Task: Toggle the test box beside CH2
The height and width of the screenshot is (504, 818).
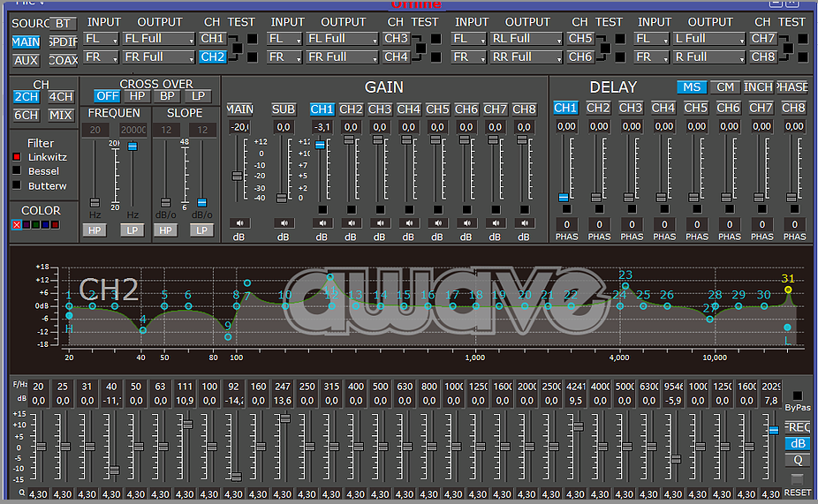Action: click(x=252, y=56)
